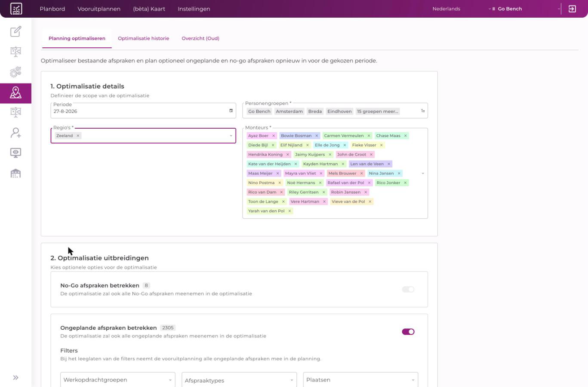This screenshot has height=387, width=588.
Task: Click the Amsterdam group chip
Action: click(289, 111)
